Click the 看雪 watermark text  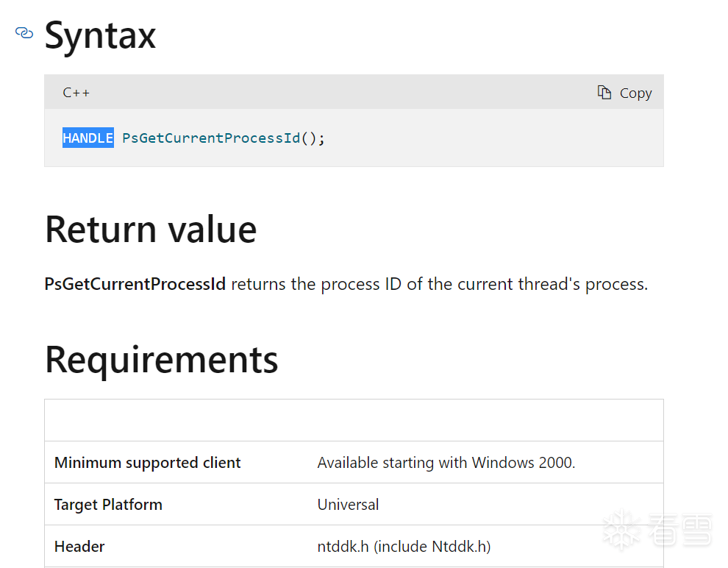(680, 530)
